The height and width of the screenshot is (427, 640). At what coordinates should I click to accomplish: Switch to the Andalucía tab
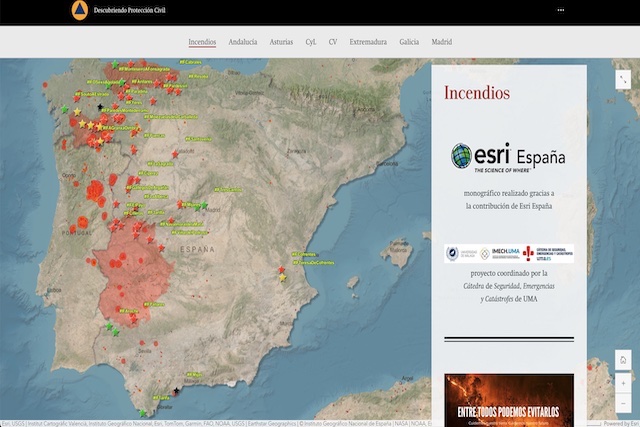point(242,42)
